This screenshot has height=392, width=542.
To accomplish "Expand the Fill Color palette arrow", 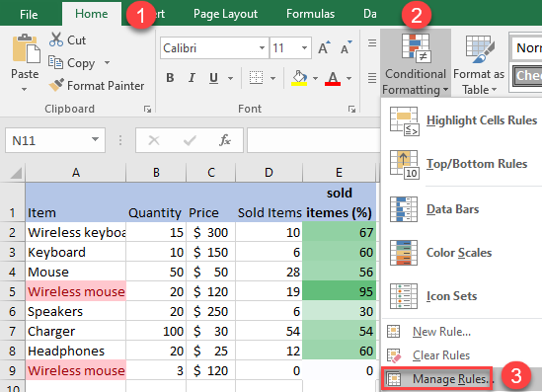I will [315, 78].
